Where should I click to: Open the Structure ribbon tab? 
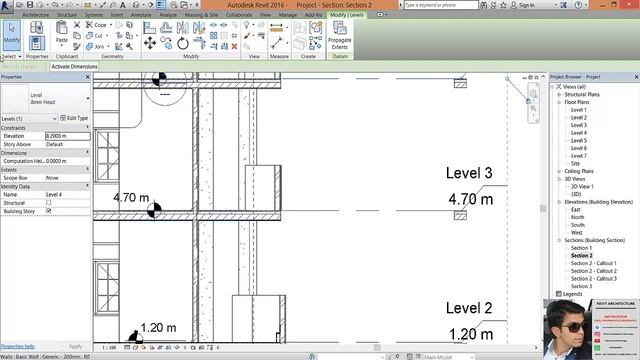coord(67,15)
